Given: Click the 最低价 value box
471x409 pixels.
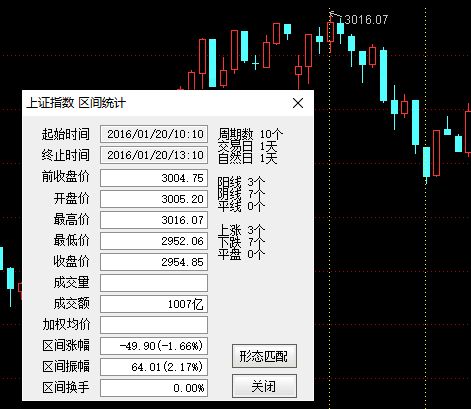Looking at the screenshot, I should 154,241.
